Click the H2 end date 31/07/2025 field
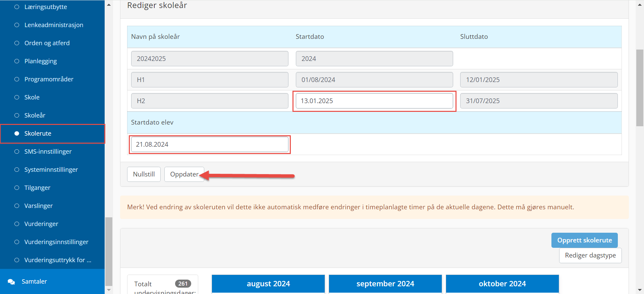Image resolution: width=644 pixels, height=294 pixels. [x=539, y=101]
